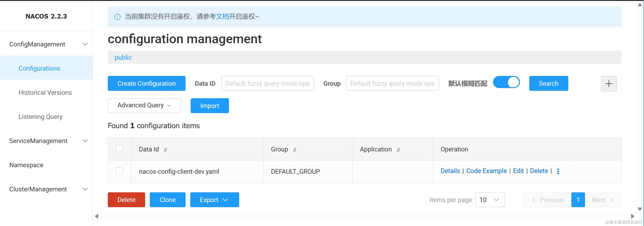
Task: Click the scroll down arrow at the right edge
Action: [640, 209]
